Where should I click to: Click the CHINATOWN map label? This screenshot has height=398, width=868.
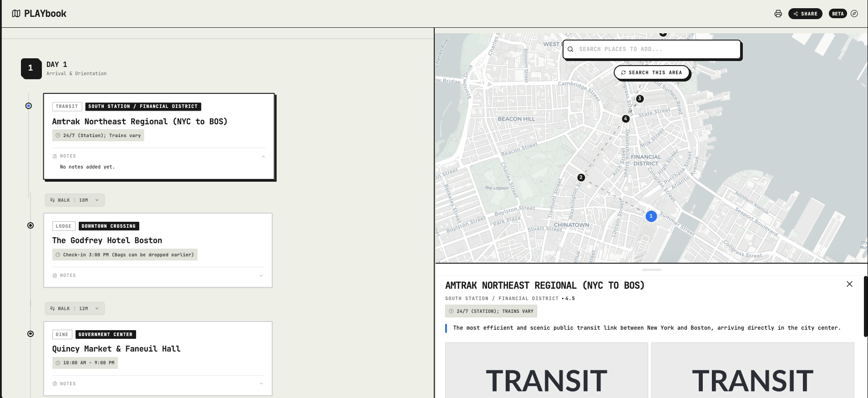571,225
